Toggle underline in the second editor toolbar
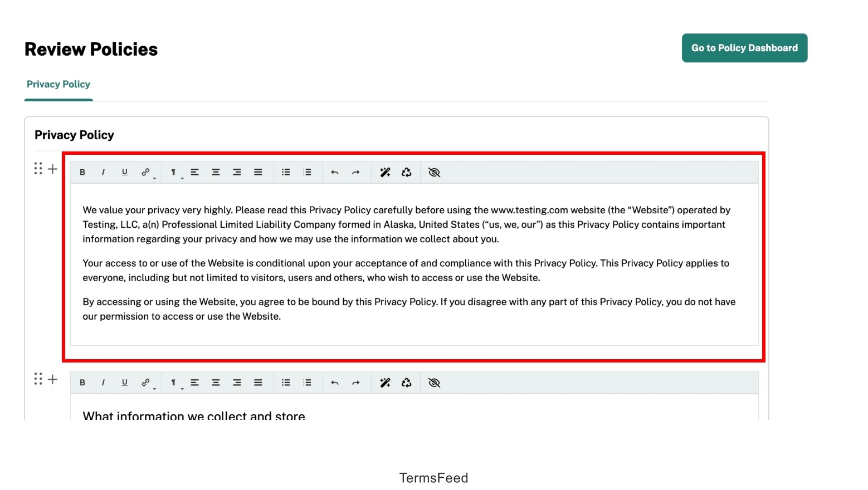The width and height of the screenshot is (868, 490). coord(124,383)
